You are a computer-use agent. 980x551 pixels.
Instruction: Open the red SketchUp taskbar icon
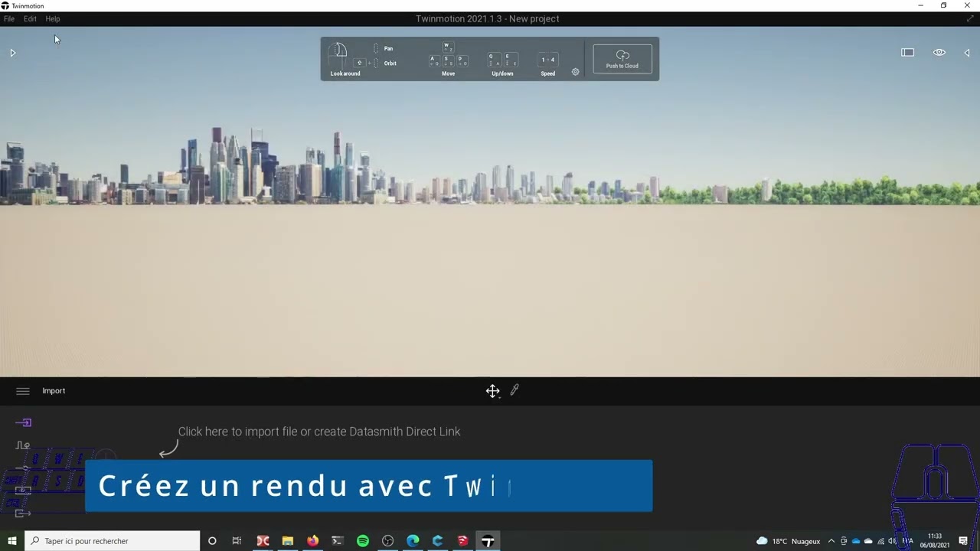point(462,541)
